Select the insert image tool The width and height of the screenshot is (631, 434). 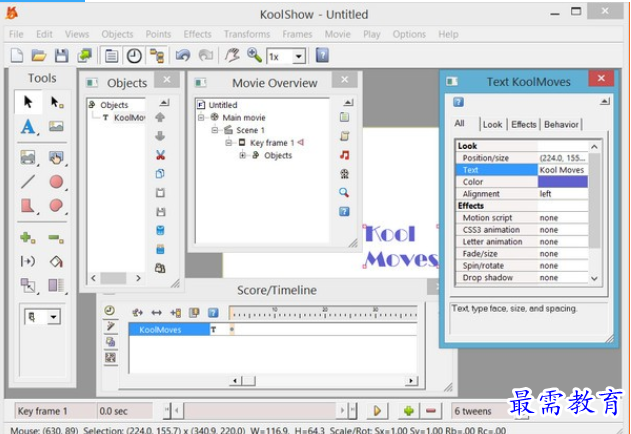point(56,126)
